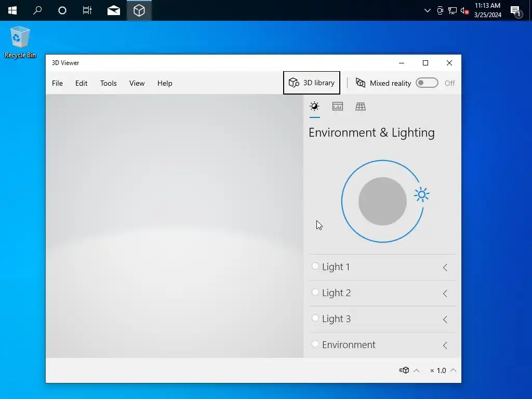Open the taskbar clock and date
The height and width of the screenshot is (399, 532).
pyautogui.click(x=487, y=10)
